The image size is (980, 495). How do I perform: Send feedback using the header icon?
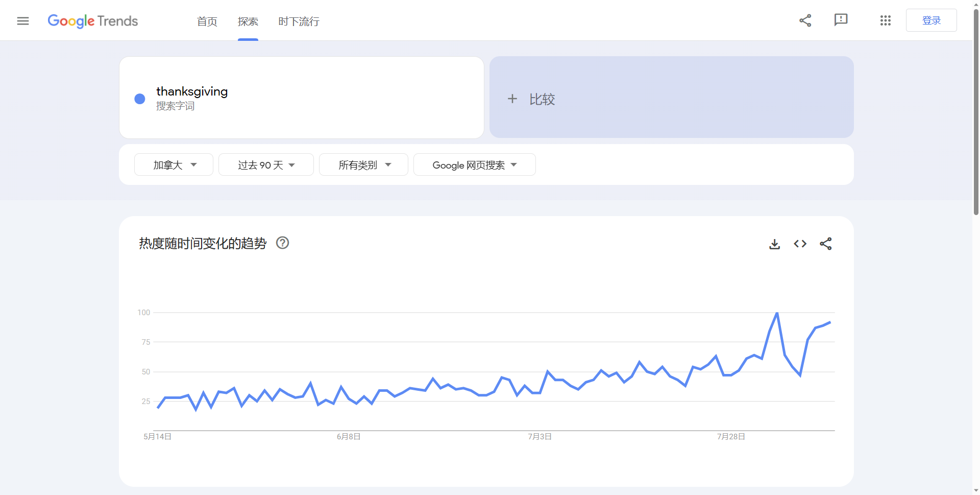841,20
